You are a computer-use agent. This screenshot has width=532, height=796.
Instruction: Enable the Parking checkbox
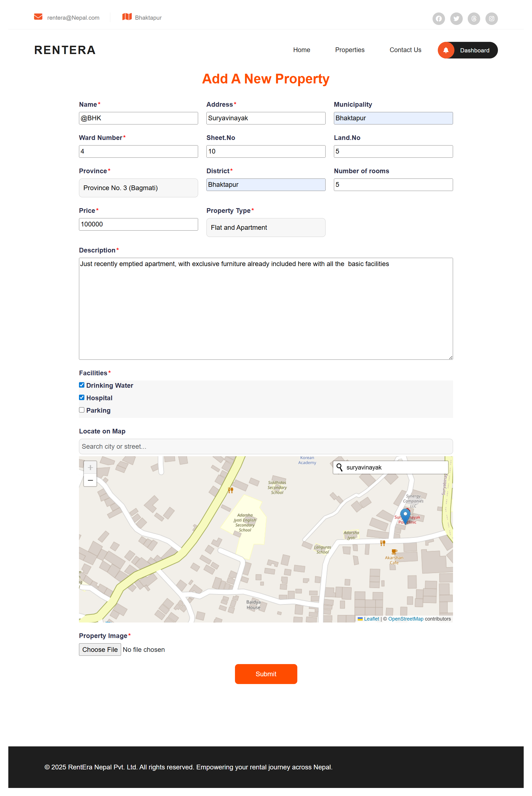coord(82,410)
